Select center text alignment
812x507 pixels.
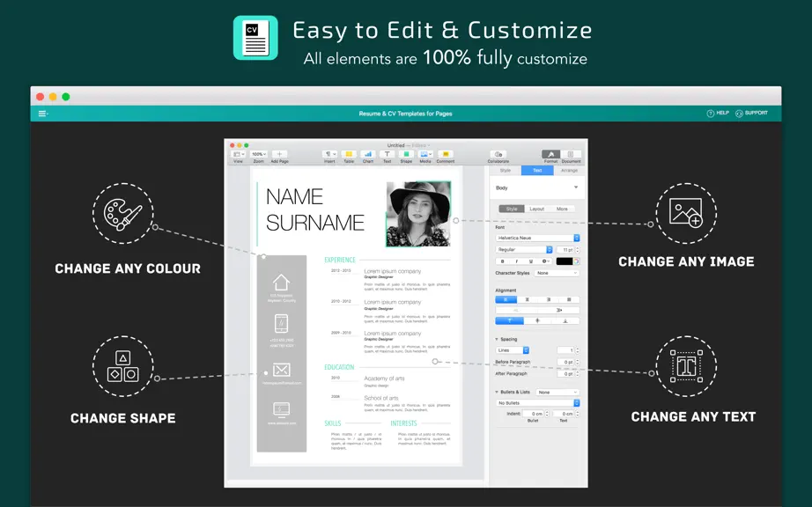528,299
